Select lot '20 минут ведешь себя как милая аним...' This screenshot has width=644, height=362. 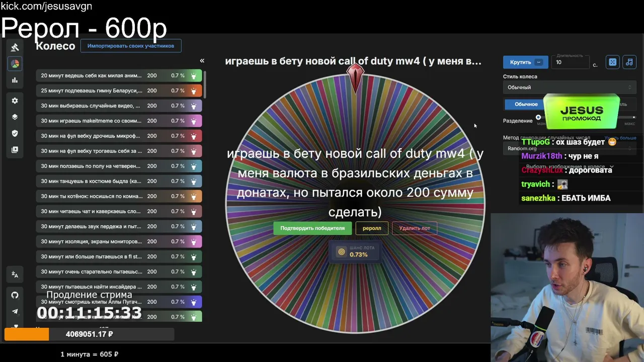click(x=119, y=76)
